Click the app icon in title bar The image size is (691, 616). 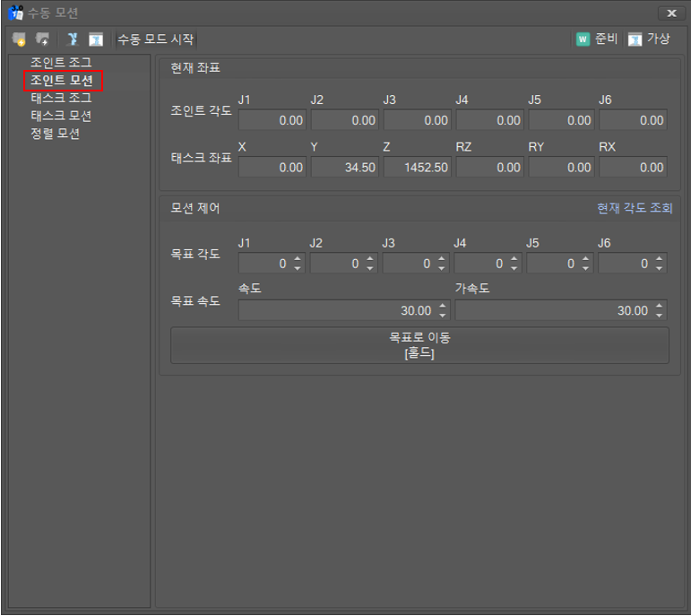[x=15, y=13]
